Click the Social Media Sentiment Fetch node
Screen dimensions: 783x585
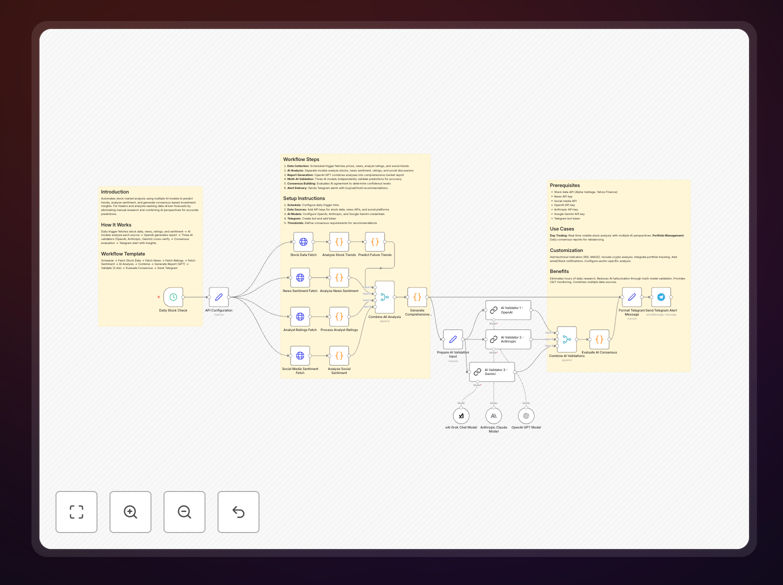300,356
